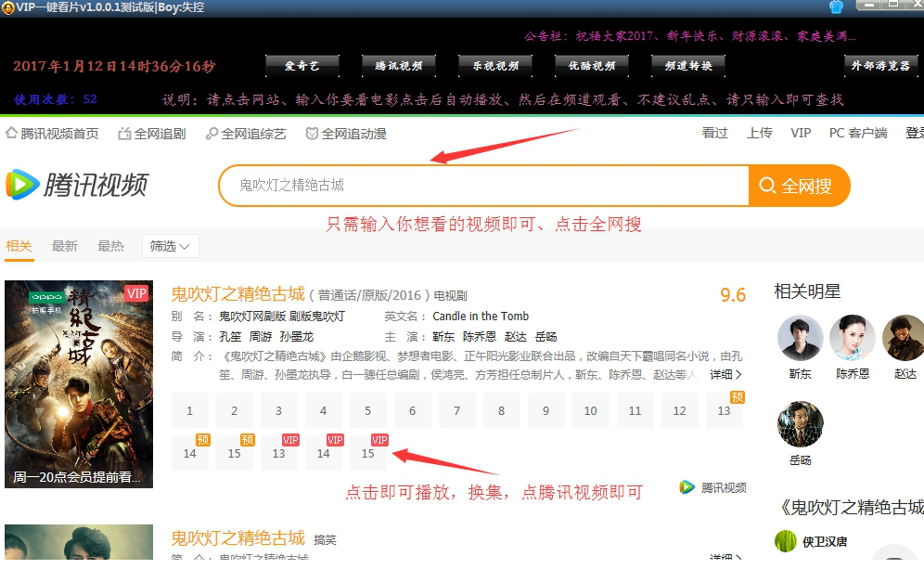This screenshot has width=924, height=582.
Task: Click the app icon in title bar
Action: click(x=7, y=7)
